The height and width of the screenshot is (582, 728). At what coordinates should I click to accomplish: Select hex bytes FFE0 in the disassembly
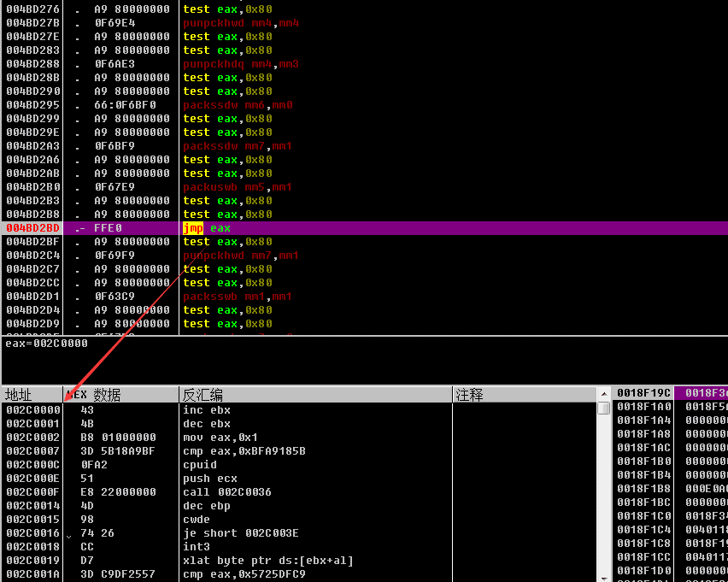click(x=108, y=228)
